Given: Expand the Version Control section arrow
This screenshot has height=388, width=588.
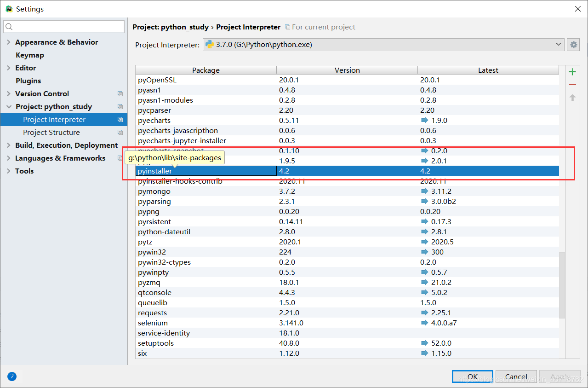Looking at the screenshot, I should [x=9, y=94].
